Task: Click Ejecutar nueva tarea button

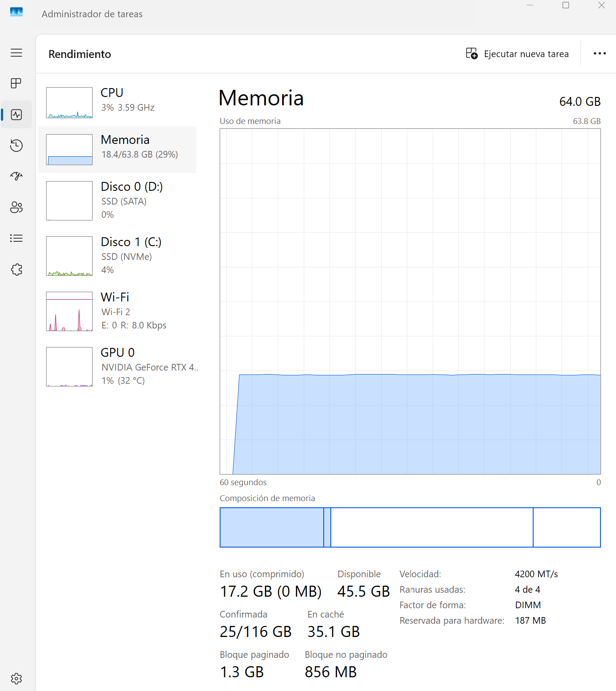Action: point(517,54)
